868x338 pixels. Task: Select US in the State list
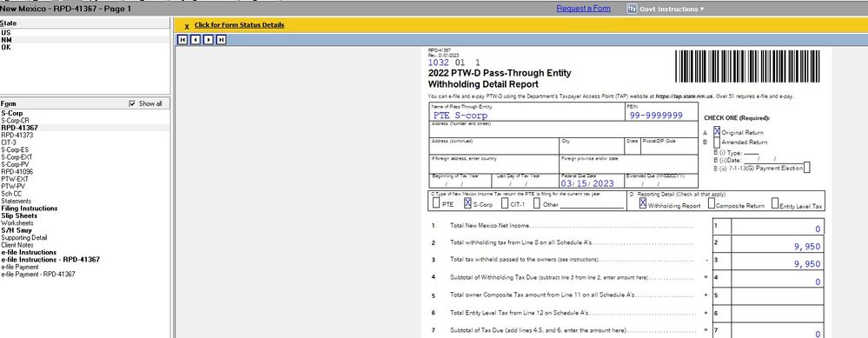84,33
